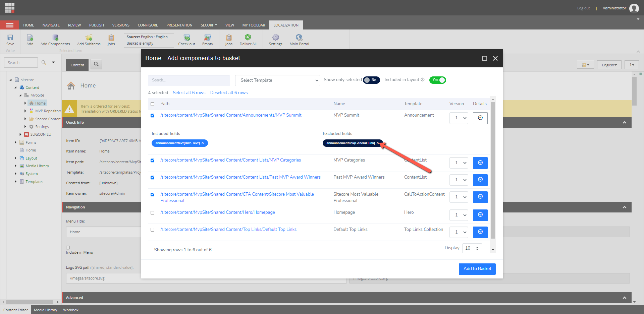Click the content tree search magnifier
This screenshot has height=314, width=644.
[44, 62]
